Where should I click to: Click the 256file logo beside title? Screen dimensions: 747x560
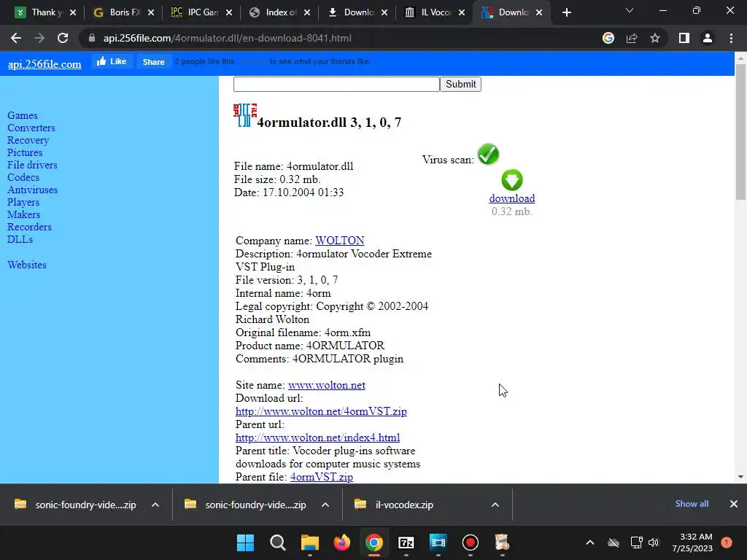[x=245, y=115]
